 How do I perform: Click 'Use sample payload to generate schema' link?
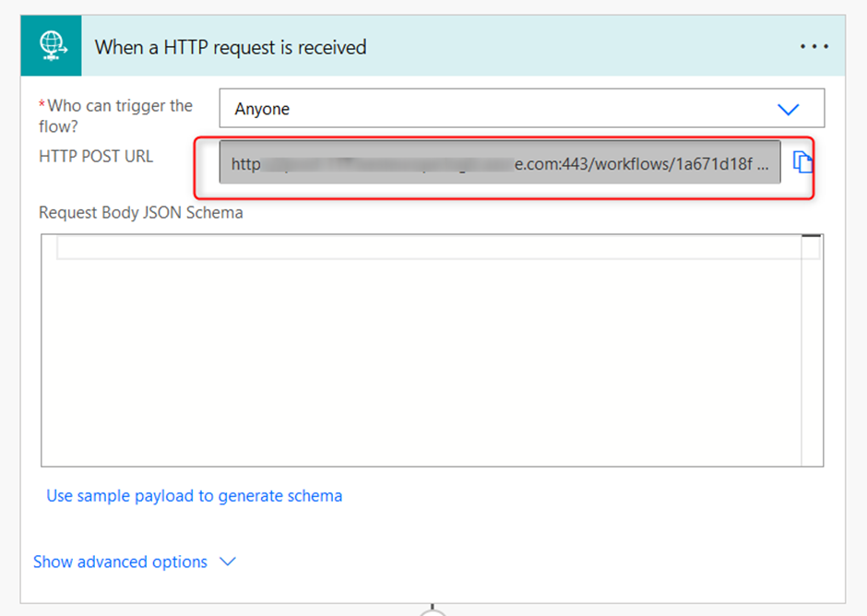[194, 496]
